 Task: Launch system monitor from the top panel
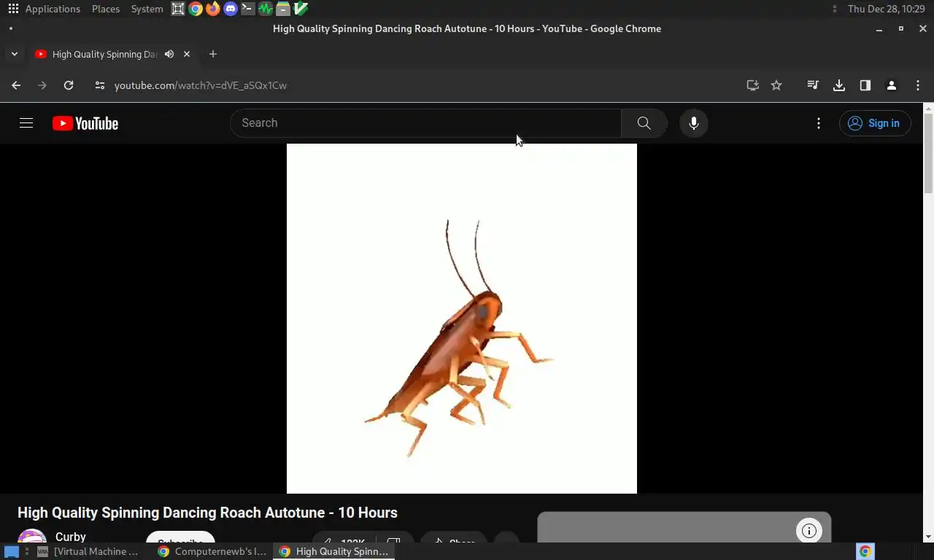(x=266, y=9)
